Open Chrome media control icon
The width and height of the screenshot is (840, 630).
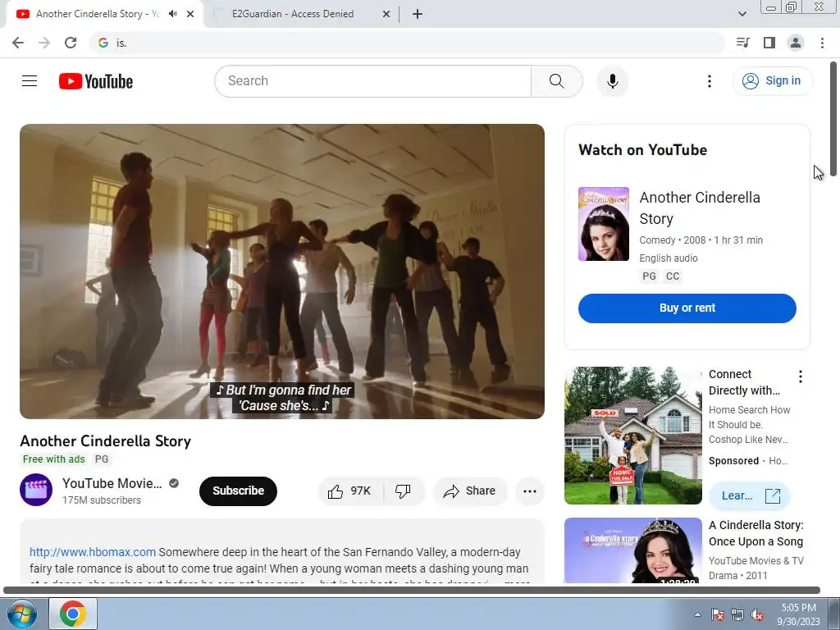(x=742, y=43)
